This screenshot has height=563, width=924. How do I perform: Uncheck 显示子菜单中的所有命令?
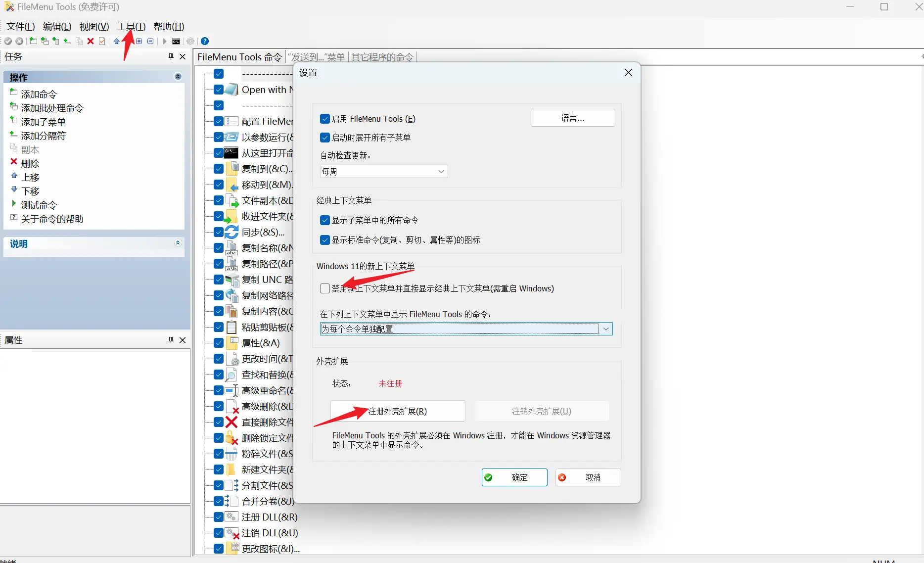(324, 220)
